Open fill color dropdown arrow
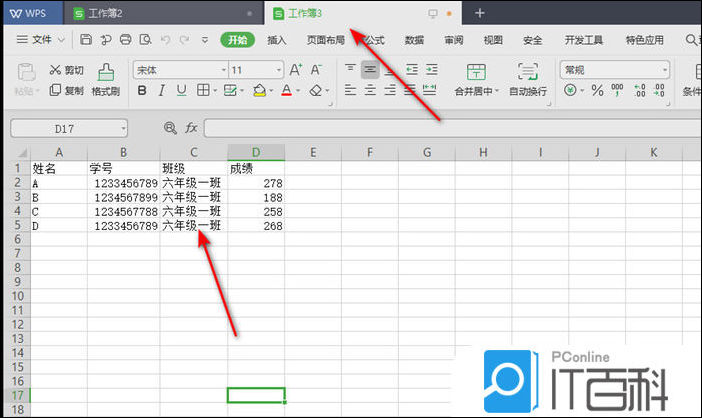702x418 pixels. (x=271, y=91)
